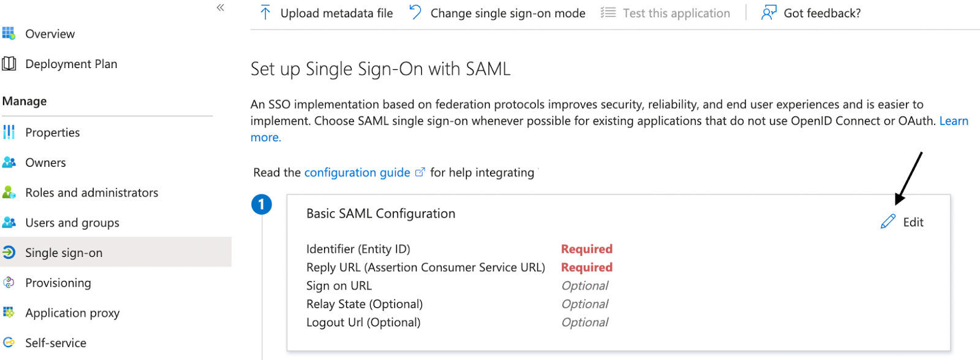Click the Learn more link
This screenshot has width=980, height=360.
tap(954, 121)
